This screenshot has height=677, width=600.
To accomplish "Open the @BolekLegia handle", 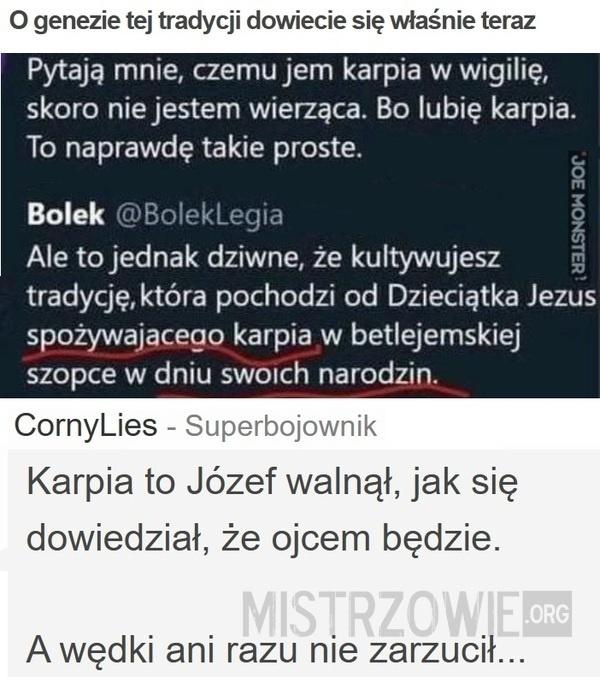I will point(199,215).
